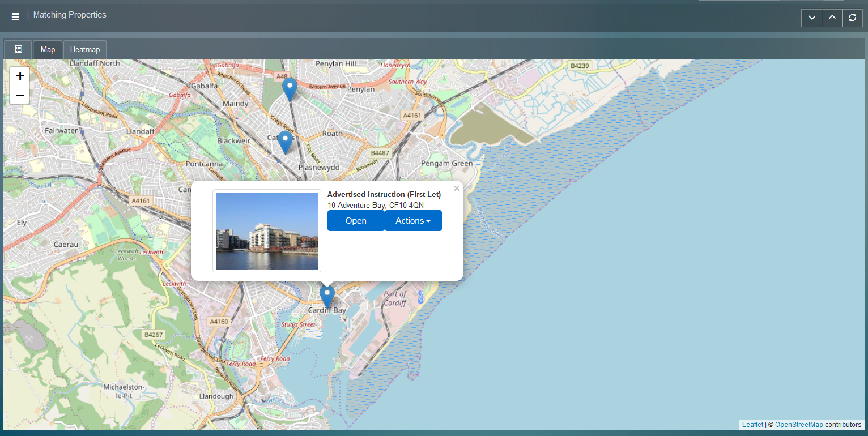Close the property popup
This screenshot has width=868, height=436.
pos(456,189)
